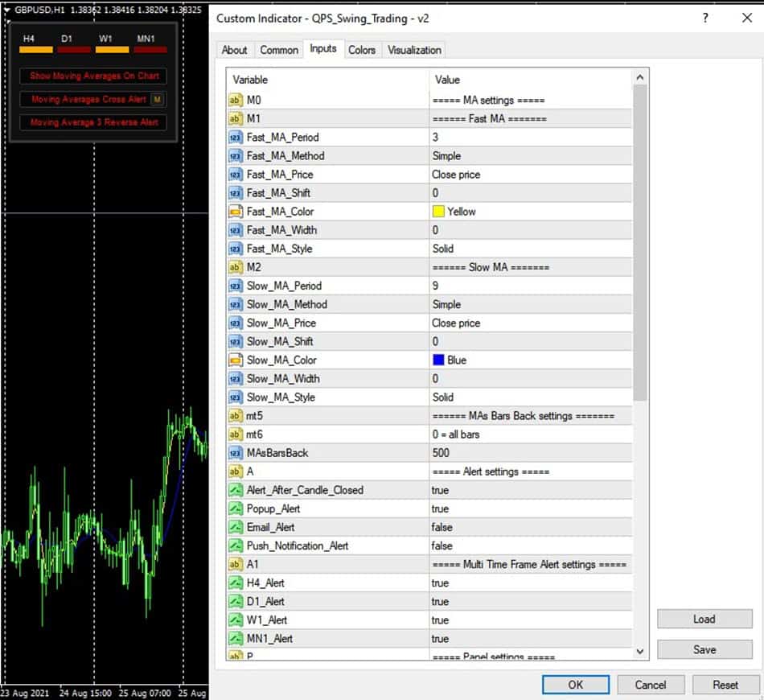The image size is (764, 700).
Task: Click the Fast_MA_Color color type icon
Action: tap(236, 212)
